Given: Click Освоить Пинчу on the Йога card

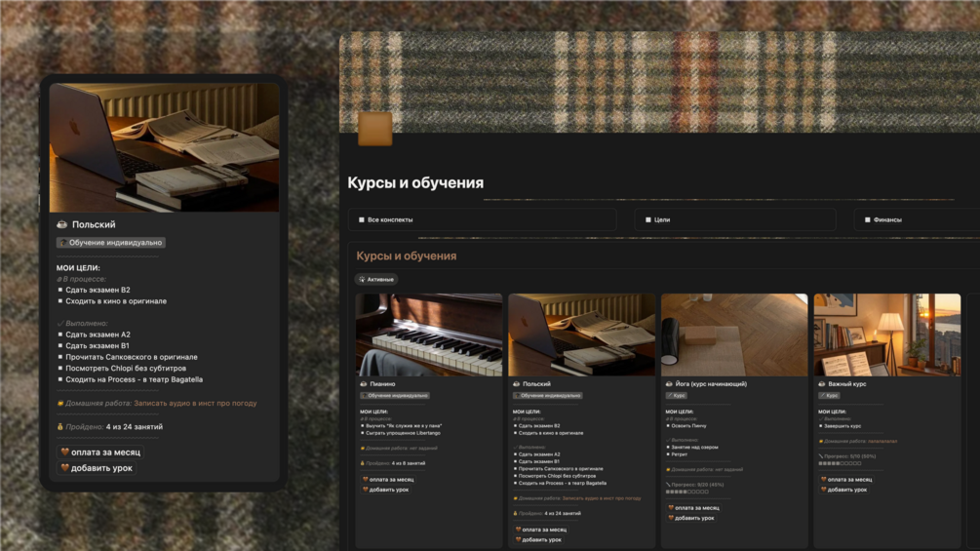Looking at the screenshot, I should [x=688, y=426].
